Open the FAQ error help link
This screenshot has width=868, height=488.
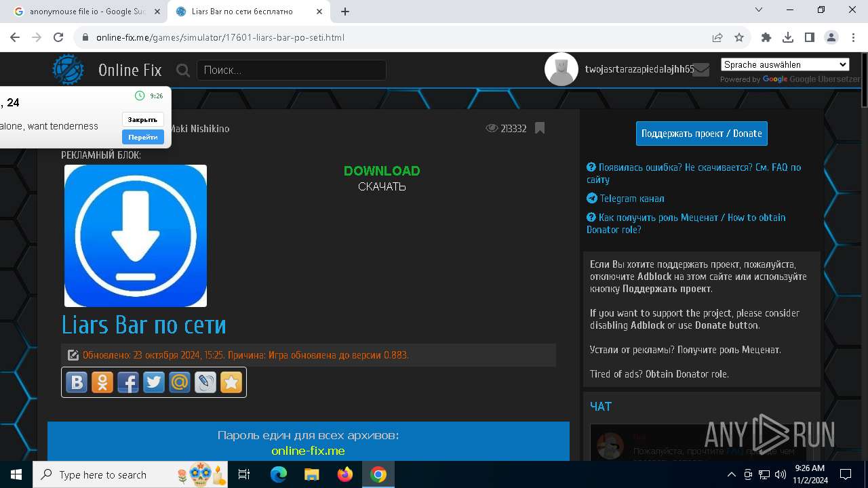click(x=694, y=174)
